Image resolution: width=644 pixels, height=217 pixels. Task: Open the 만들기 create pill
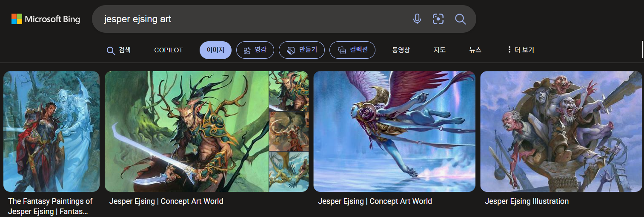tap(302, 50)
